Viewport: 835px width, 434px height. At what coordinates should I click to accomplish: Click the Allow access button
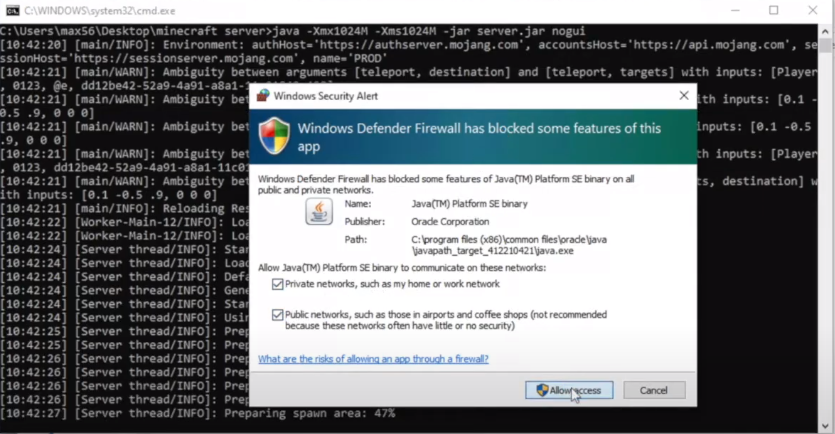coord(569,390)
